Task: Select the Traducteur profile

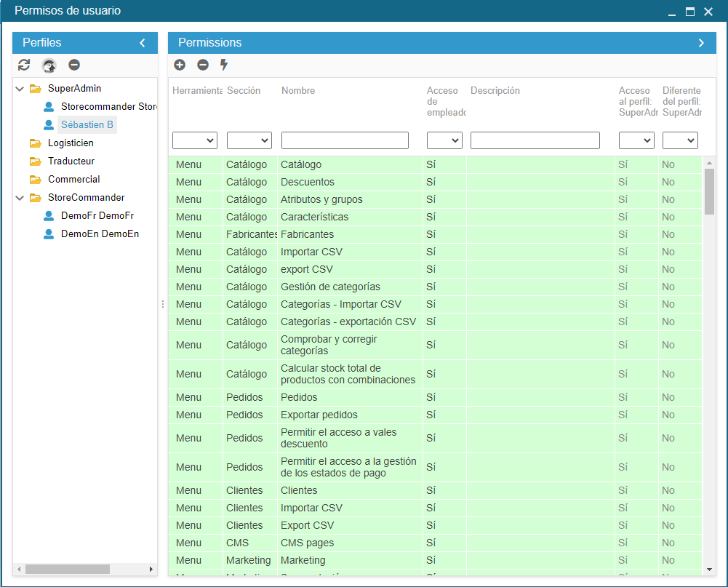Action: pyautogui.click(x=71, y=161)
